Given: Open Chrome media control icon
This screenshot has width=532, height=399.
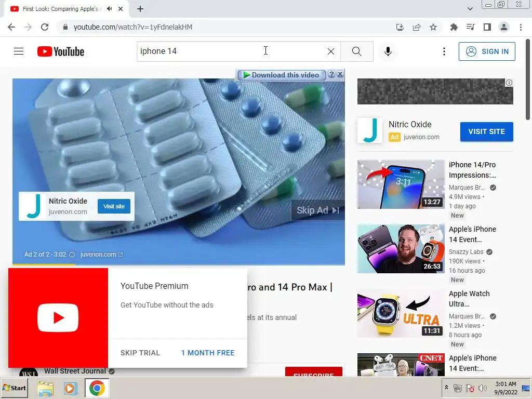Looking at the screenshot, I should (470, 27).
